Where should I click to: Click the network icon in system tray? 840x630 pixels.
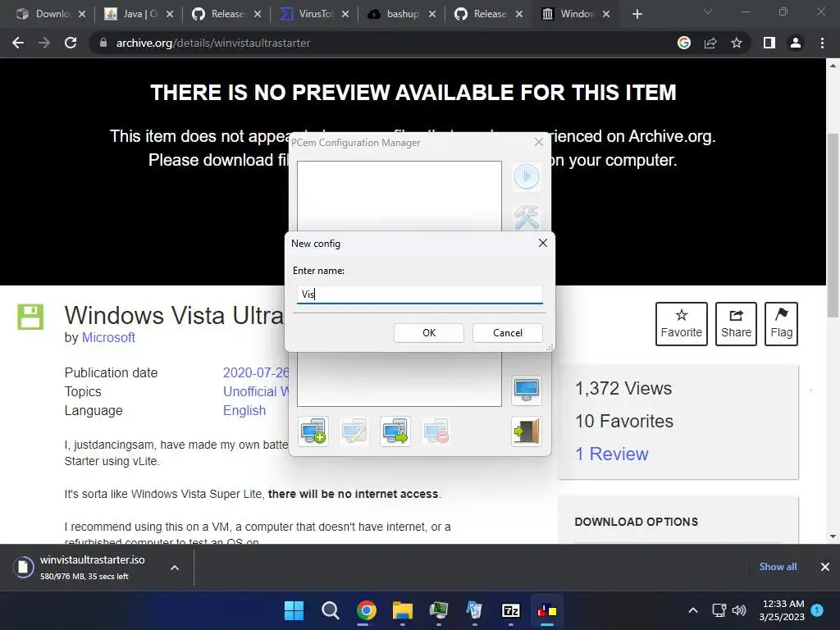[719, 610]
